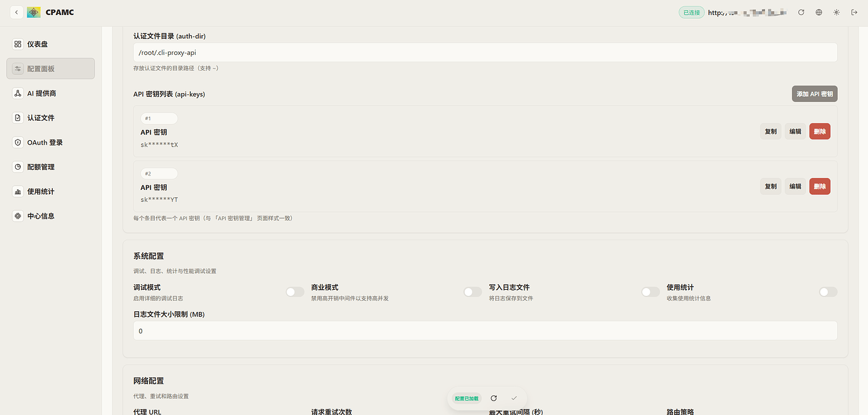This screenshot has width=868, height=415.
Task: Click the 网络配置 section heading
Action: point(148,380)
